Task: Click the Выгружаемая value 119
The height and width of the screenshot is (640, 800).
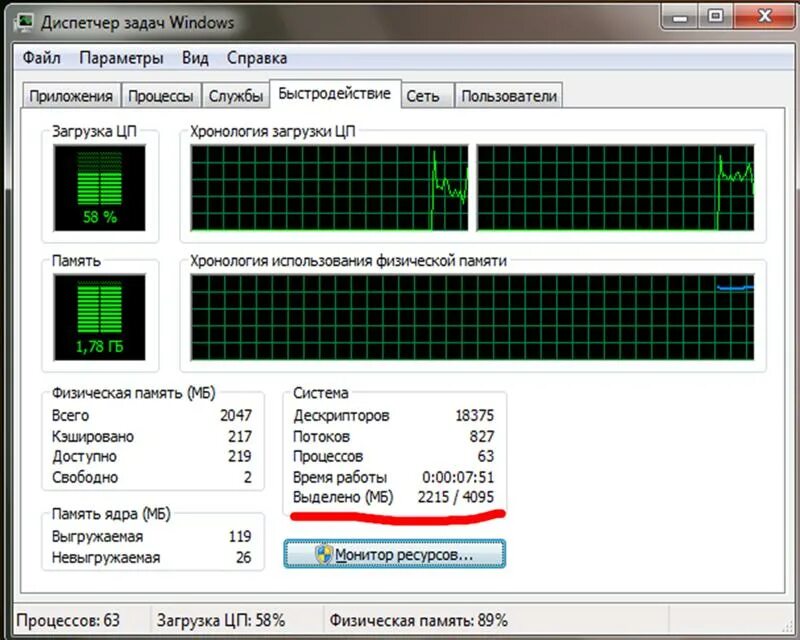Action: click(x=240, y=536)
